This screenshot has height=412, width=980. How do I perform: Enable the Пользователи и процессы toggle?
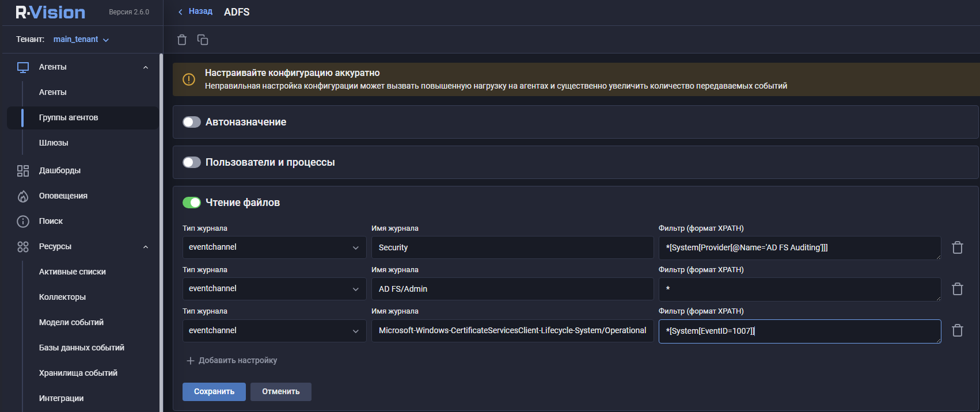tap(192, 162)
